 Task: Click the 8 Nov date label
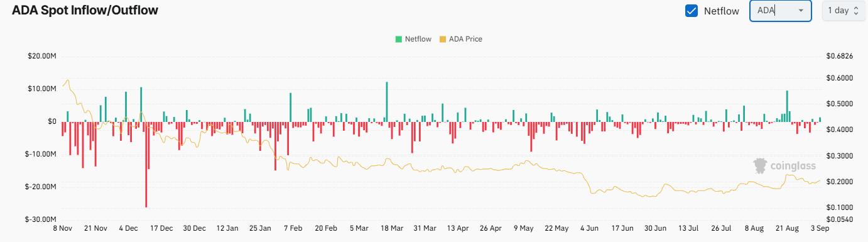click(x=62, y=229)
